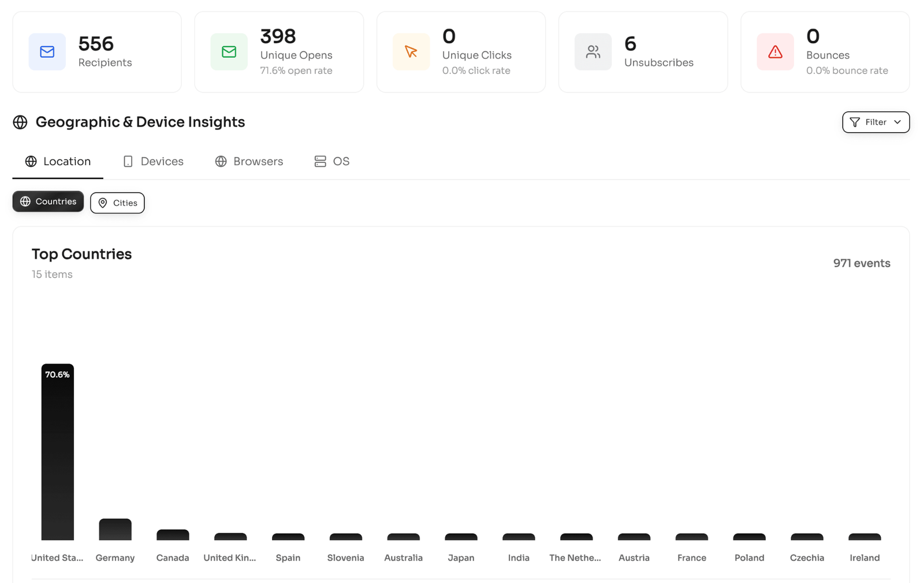Select the Unique Opens green mail icon

click(229, 51)
